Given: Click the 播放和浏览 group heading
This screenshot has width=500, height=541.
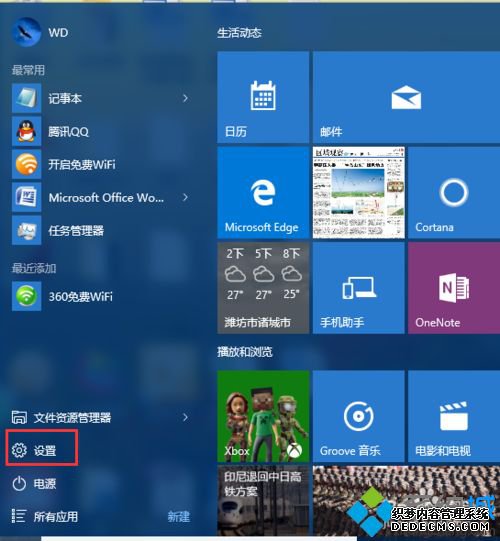Looking at the screenshot, I should [x=245, y=352].
